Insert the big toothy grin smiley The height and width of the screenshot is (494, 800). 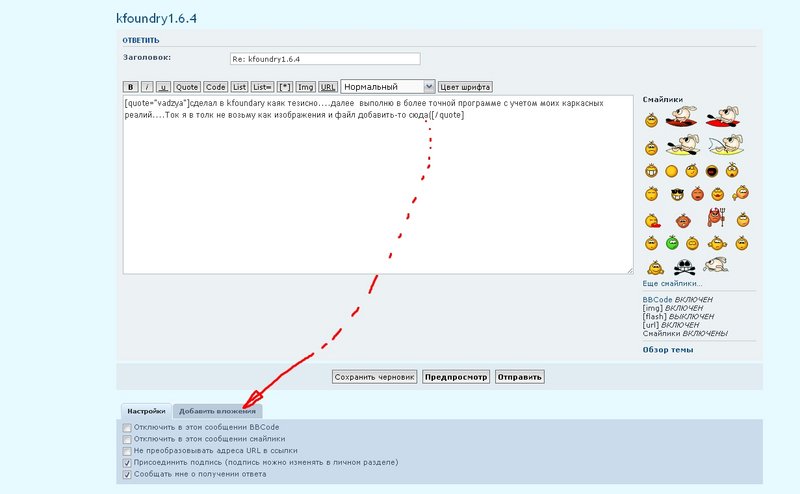pyautogui.click(x=651, y=170)
